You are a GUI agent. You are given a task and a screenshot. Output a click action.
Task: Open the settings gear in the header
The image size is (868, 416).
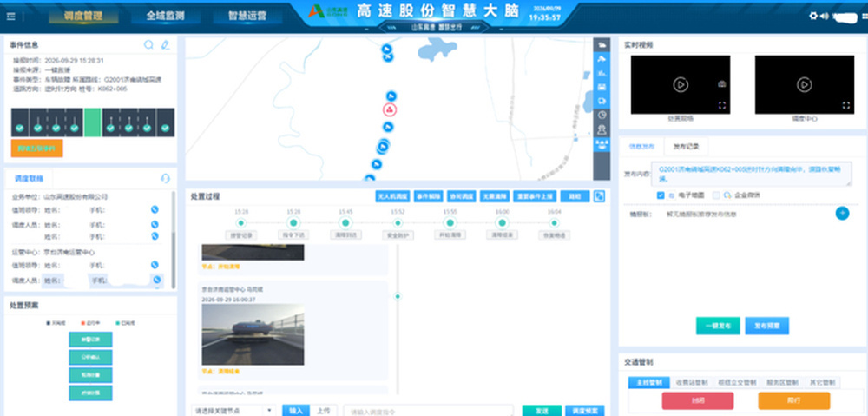pyautogui.click(x=813, y=16)
